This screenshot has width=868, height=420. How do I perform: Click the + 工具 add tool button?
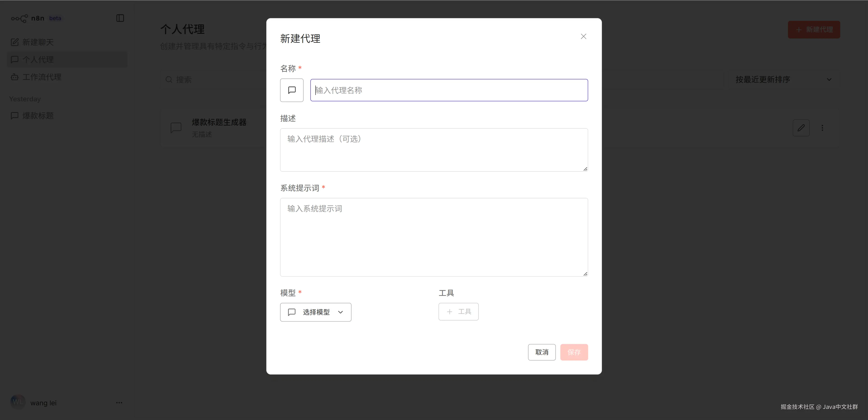point(458,312)
